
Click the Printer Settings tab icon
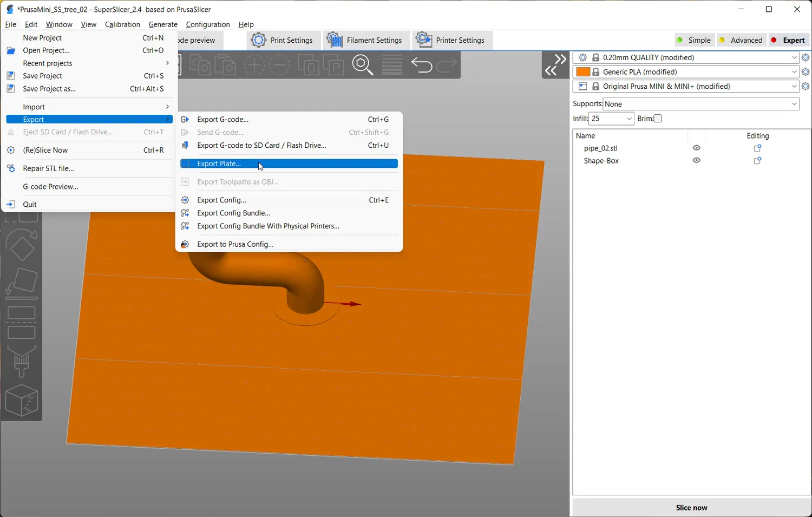[x=424, y=40]
